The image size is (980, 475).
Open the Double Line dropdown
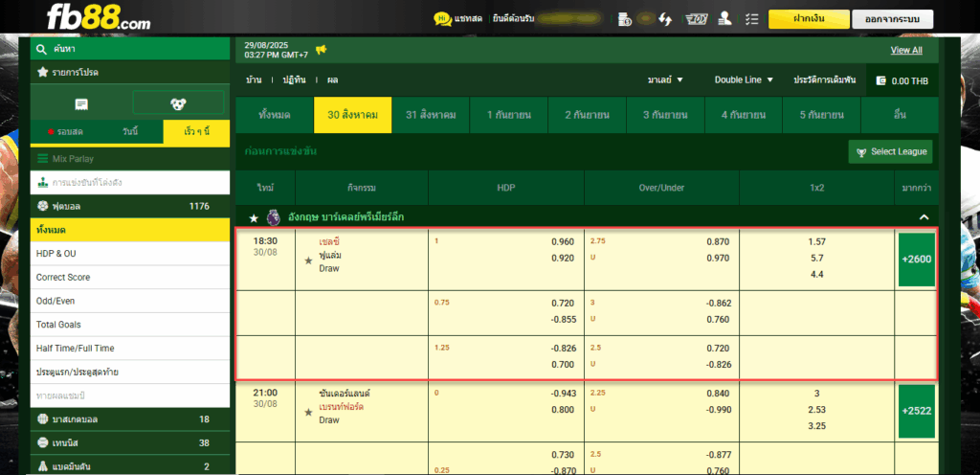coord(745,80)
